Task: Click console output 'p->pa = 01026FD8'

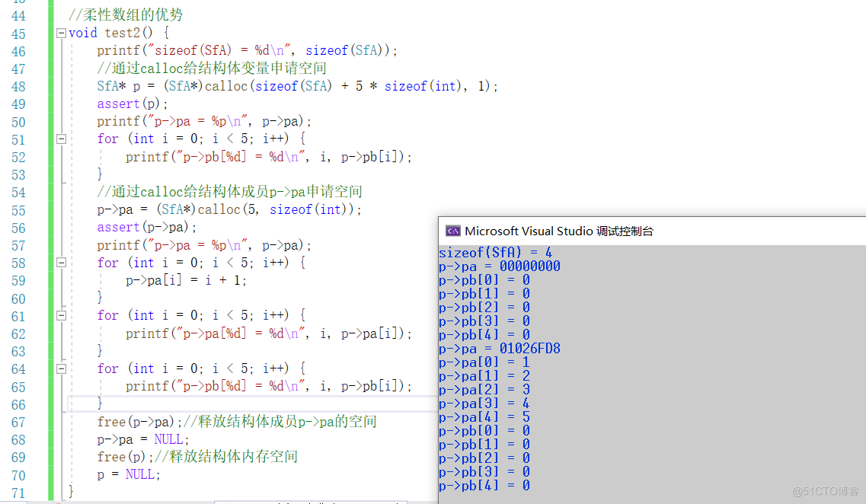Action: coord(500,349)
